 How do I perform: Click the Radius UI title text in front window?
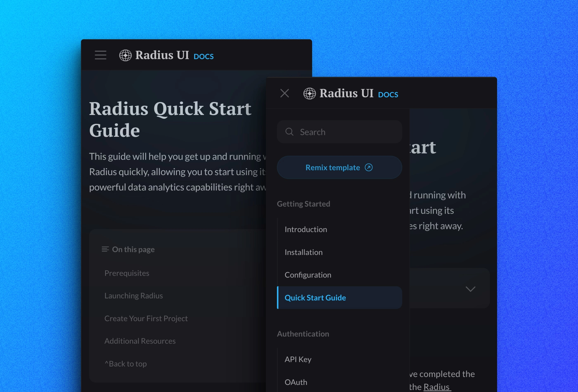point(346,93)
